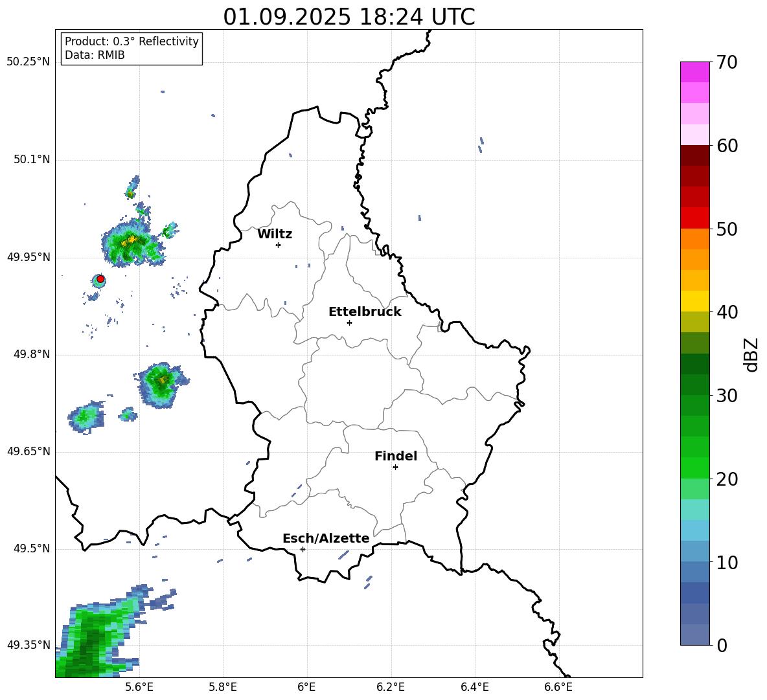This screenshot has height=700, width=767.
Task: Click the storm cell with dark green core near 49.8°N
Action: [x=161, y=384]
